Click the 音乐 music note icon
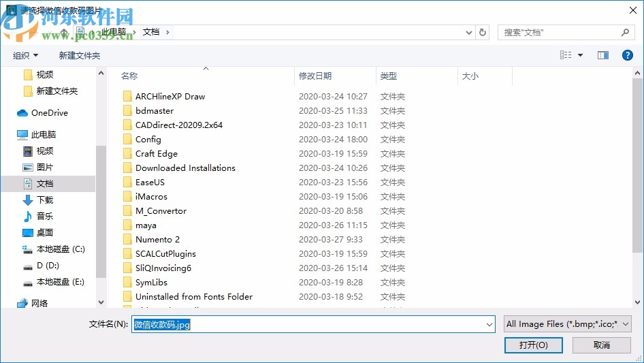This screenshot has height=363, width=644. pyautogui.click(x=27, y=217)
